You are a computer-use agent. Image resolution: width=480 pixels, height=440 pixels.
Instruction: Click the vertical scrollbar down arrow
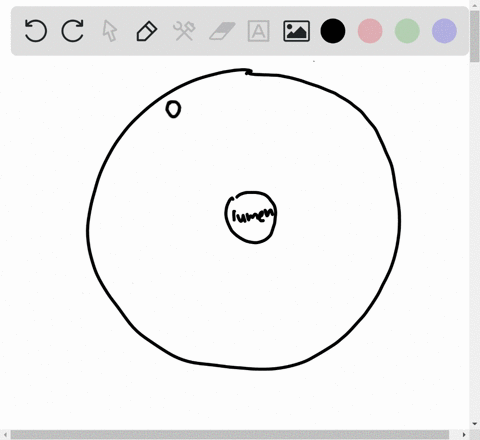[475, 424]
